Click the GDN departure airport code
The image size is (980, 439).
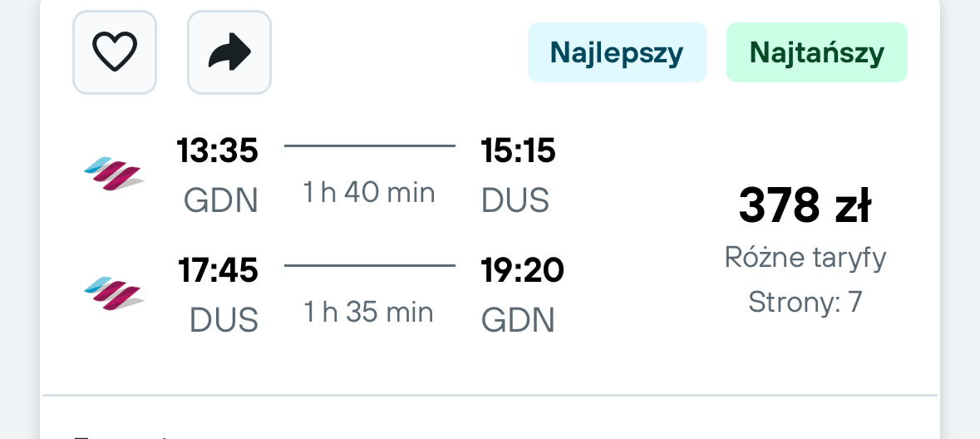tap(220, 201)
